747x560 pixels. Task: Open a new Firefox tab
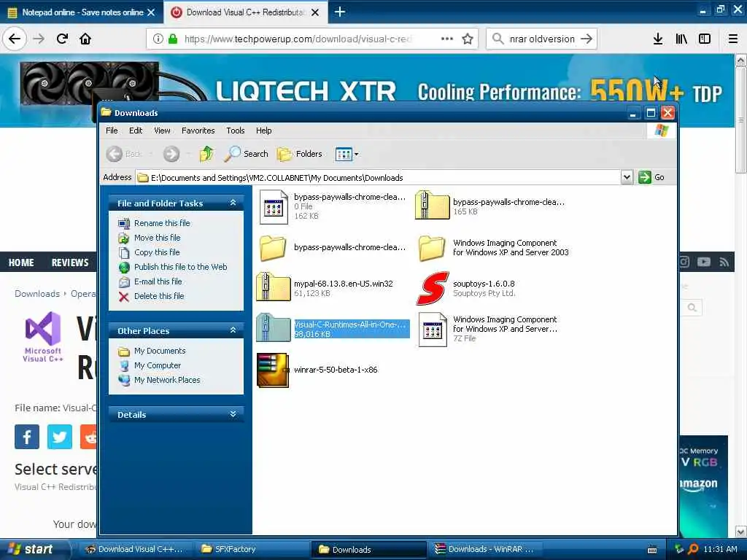tap(340, 12)
